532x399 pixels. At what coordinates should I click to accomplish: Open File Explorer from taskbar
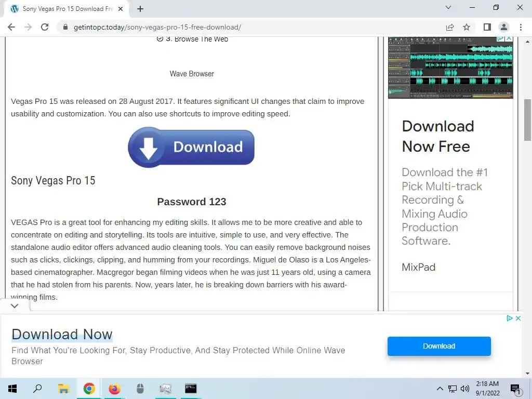63,389
